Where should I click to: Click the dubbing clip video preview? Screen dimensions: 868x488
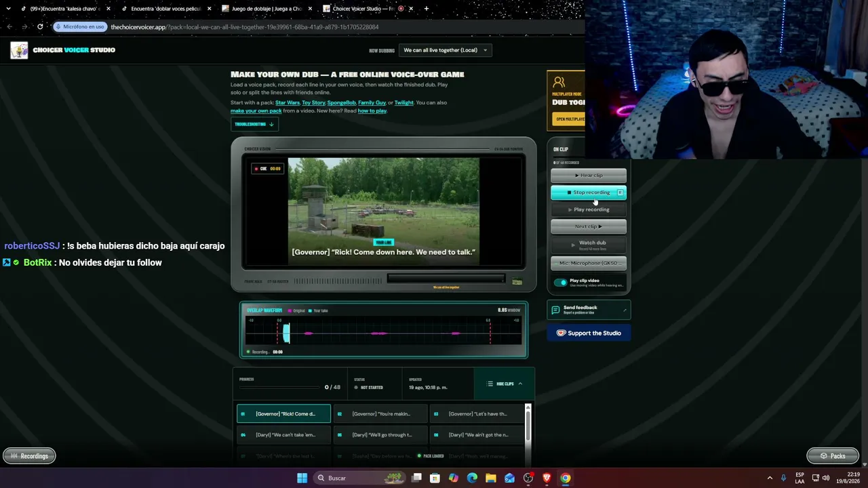pyautogui.click(x=384, y=213)
